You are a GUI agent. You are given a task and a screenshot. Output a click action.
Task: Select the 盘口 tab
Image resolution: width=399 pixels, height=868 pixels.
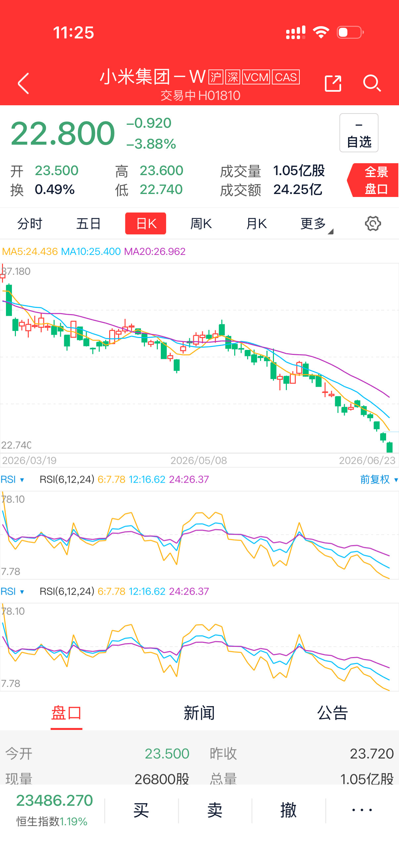(x=66, y=713)
